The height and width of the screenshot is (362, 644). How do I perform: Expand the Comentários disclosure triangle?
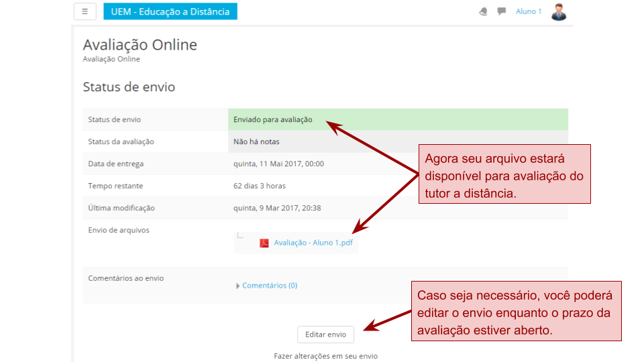point(237,286)
